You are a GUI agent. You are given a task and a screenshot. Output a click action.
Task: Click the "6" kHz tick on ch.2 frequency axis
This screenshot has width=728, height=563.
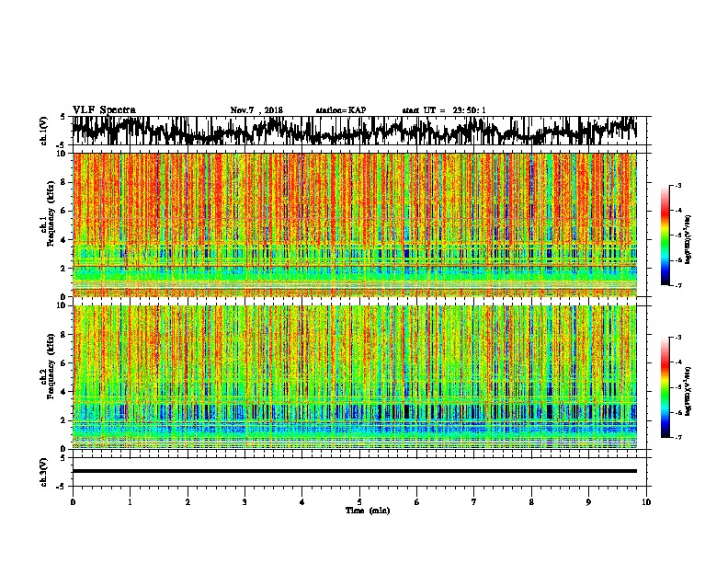(x=63, y=363)
